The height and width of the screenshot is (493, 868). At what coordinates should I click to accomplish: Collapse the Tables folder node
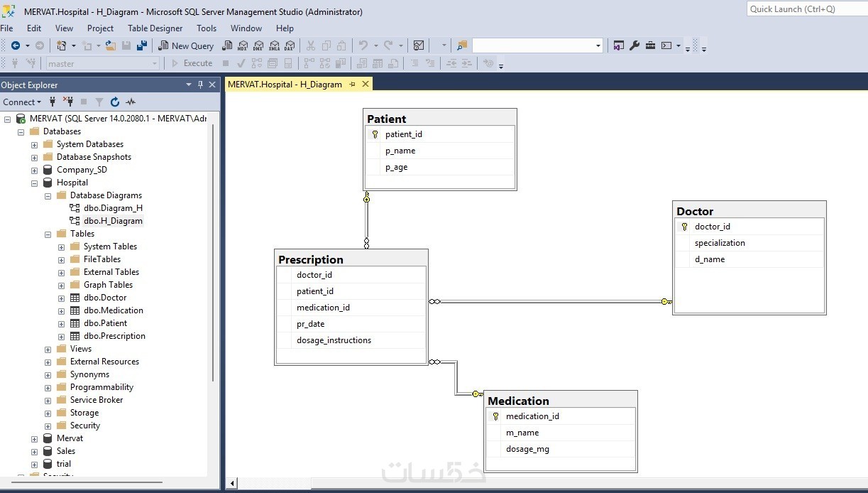point(48,234)
